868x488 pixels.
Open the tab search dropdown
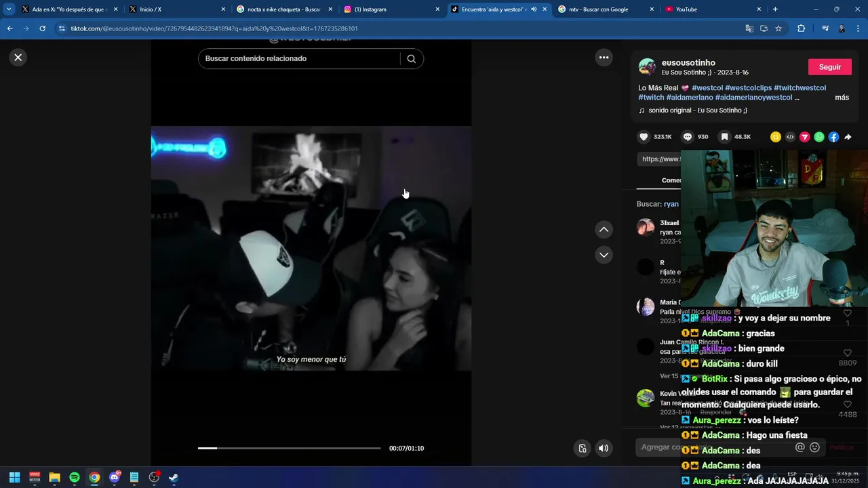8,9
